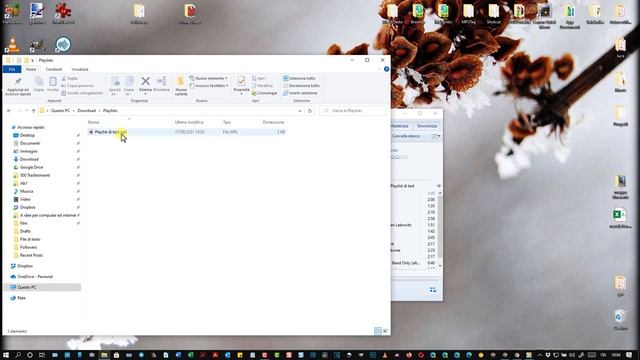Open Documenti in navigation pane
Viewport: 640px width, 360px height.
[x=30, y=143]
